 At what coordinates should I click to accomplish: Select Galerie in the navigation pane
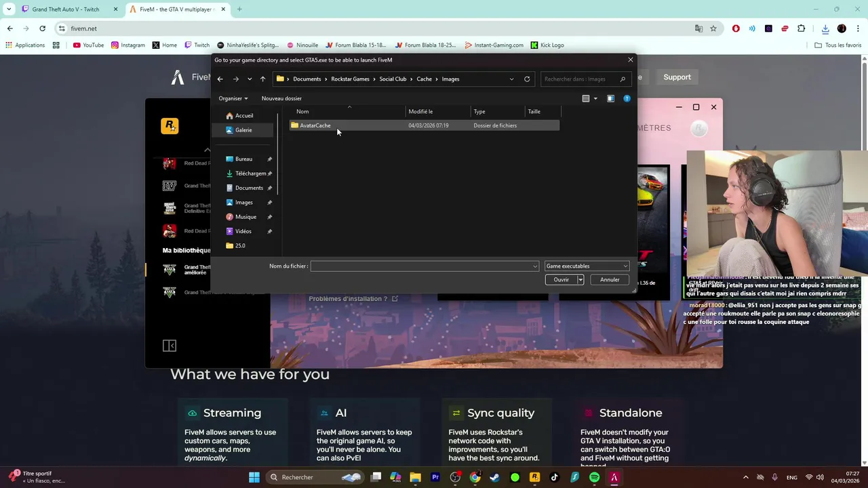243,130
